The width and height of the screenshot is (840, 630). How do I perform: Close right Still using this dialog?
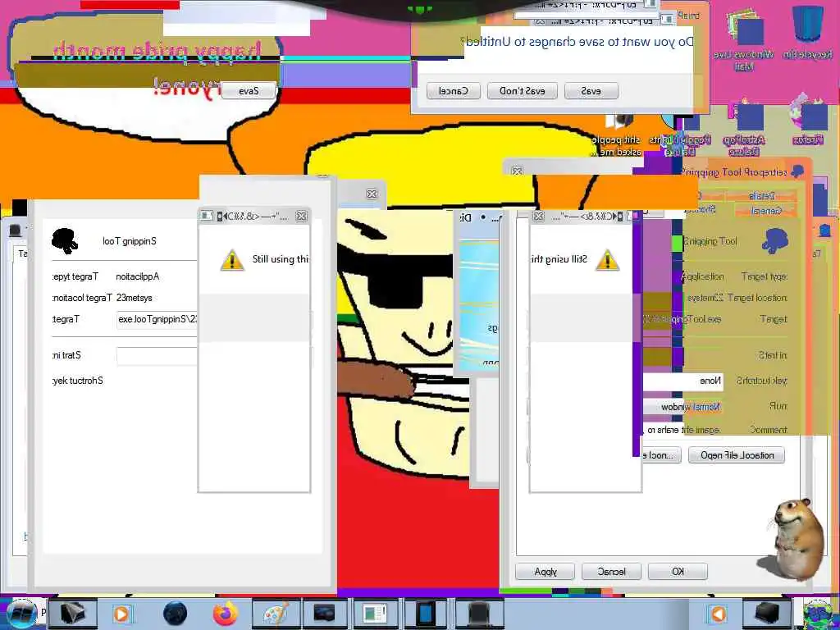click(538, 217)
